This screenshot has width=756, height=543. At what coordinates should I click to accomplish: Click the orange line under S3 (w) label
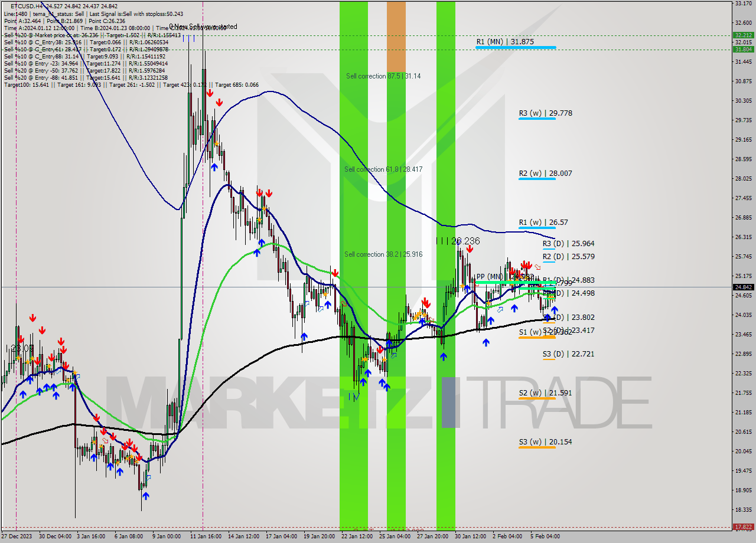point(537,447)
